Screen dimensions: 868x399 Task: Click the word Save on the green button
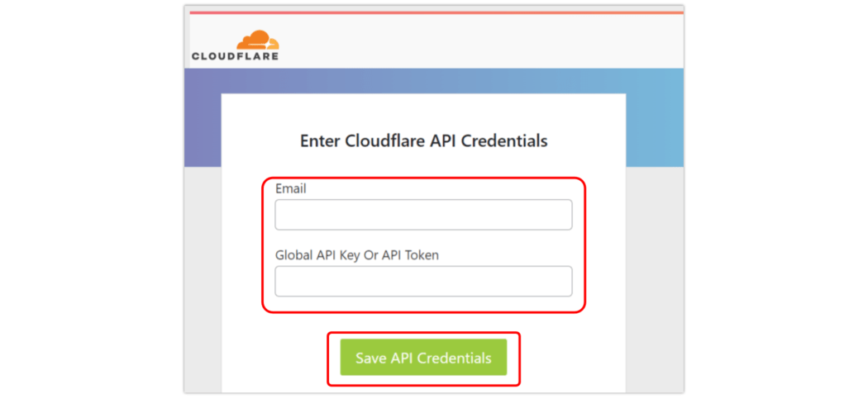coord(371,358)
